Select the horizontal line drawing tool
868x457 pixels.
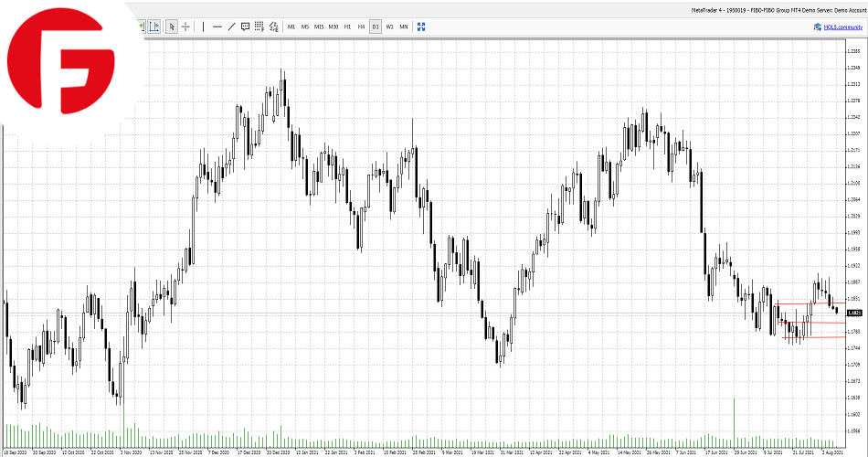[217, 27]
